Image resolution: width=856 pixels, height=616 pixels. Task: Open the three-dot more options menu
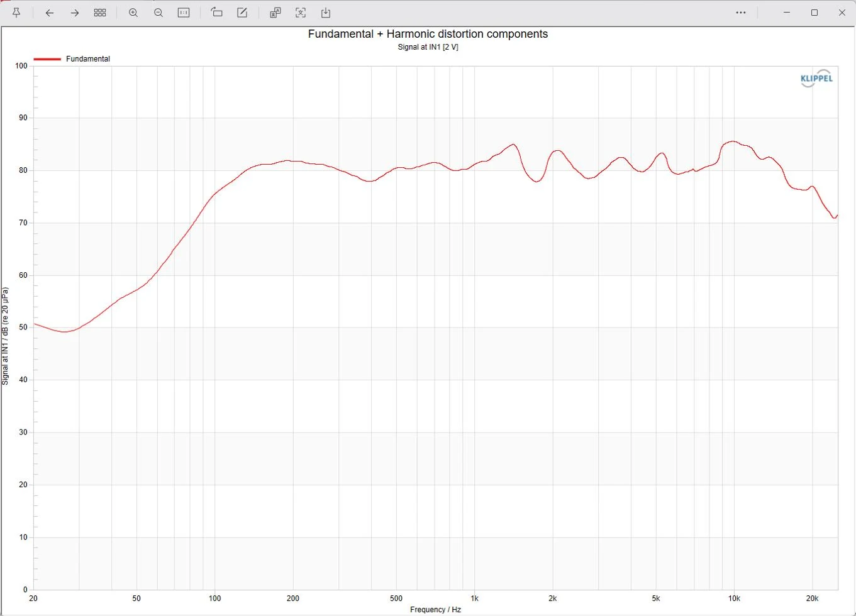click(741, 13)
